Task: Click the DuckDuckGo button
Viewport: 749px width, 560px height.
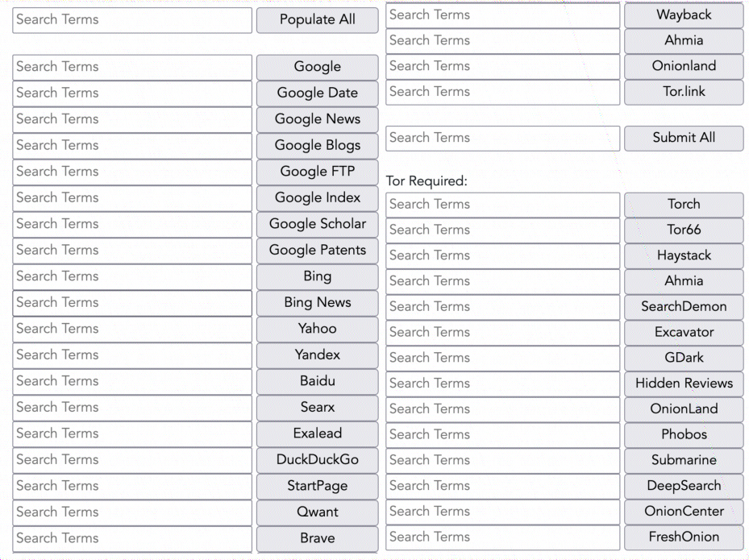Action: click(317, 460)
